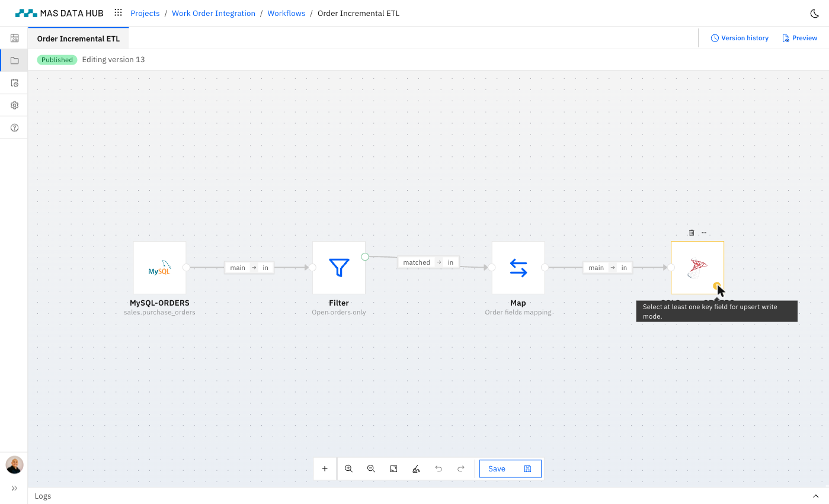
Task: Open the app switcher grid icon
Action: (x=119, y=13)
